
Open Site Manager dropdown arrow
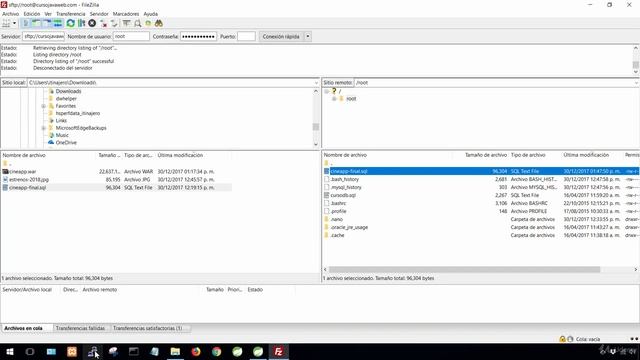coord(15,23)
